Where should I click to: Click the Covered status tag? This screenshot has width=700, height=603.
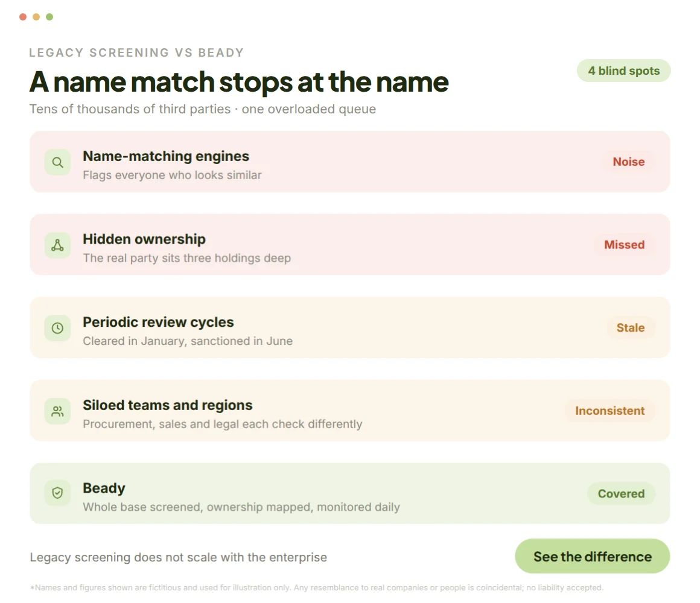click(x=621, y=494)
